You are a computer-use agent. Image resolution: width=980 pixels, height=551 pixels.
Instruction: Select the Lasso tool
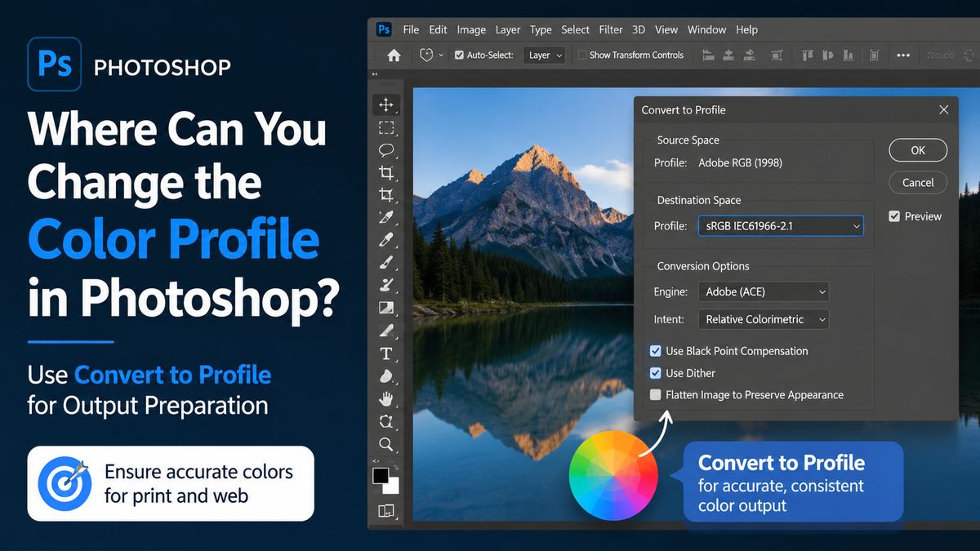point(386,149)
